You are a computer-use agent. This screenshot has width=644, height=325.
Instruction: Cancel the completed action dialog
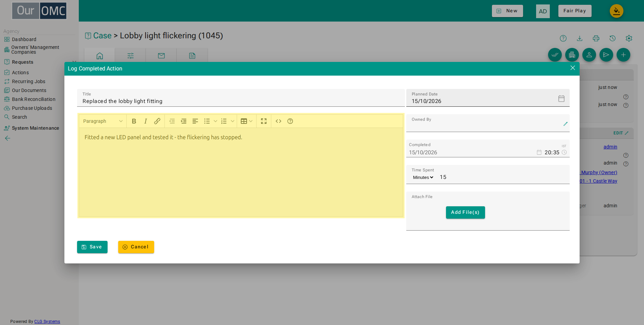(x=136, y=247)
